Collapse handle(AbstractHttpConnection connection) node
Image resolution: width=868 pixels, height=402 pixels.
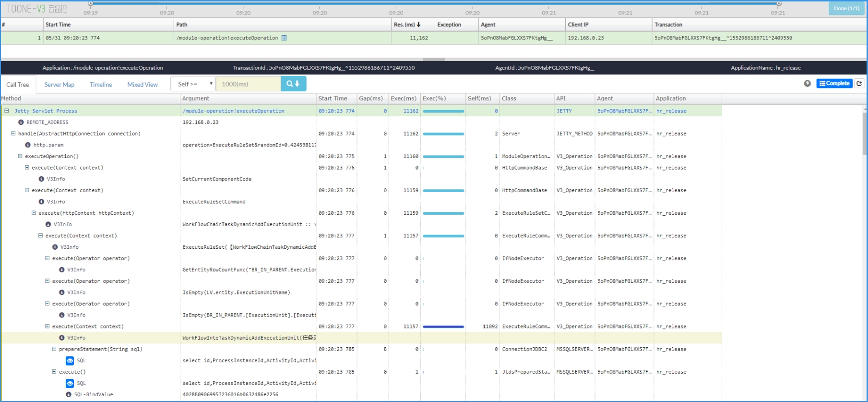pyautogui.click(x=13, y=134)
